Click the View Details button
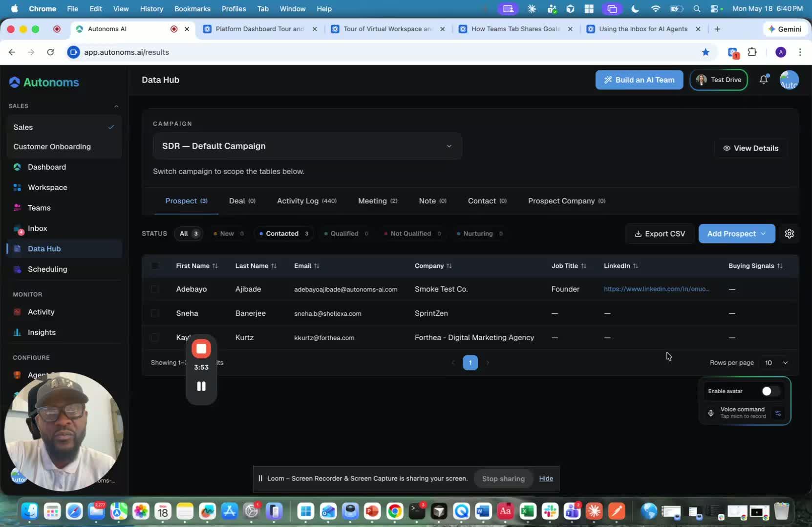This screenshot has width=812, height=527. coord(751,148)
